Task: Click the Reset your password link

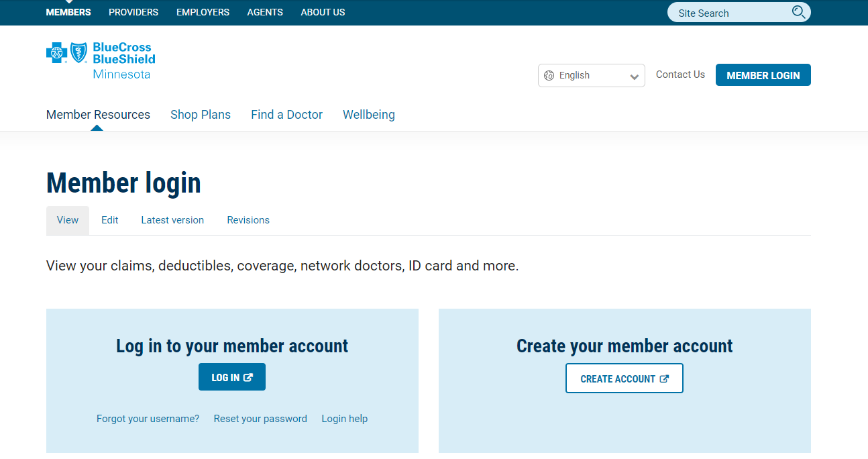Action: (260, 419)
